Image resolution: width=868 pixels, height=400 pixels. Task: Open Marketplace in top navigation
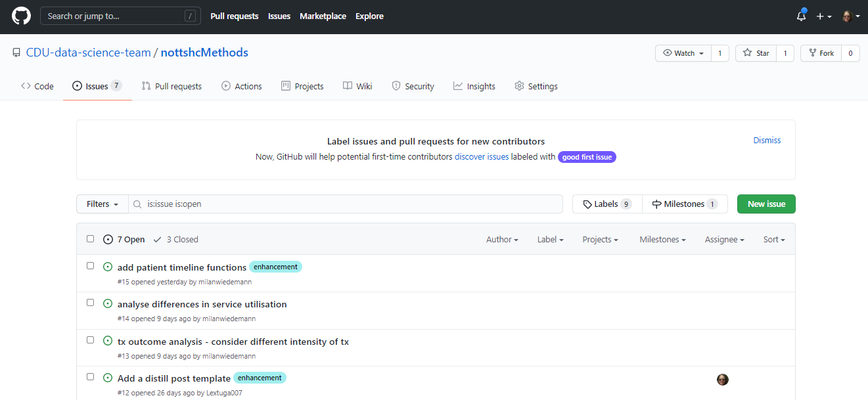coord(323,16)
